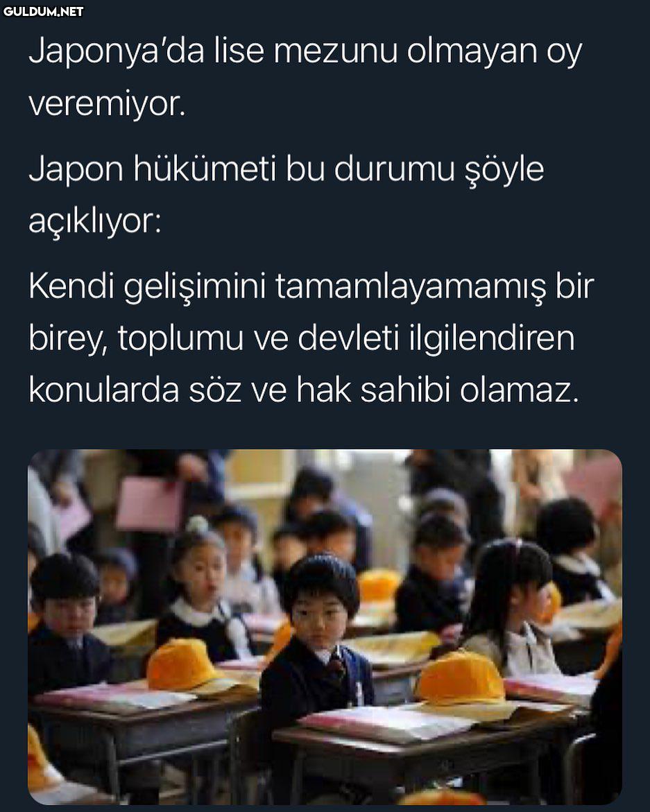Select the word "Kendi" starting the third paragraph
Viewport: 650px width, 812px height.
(71, 286)
